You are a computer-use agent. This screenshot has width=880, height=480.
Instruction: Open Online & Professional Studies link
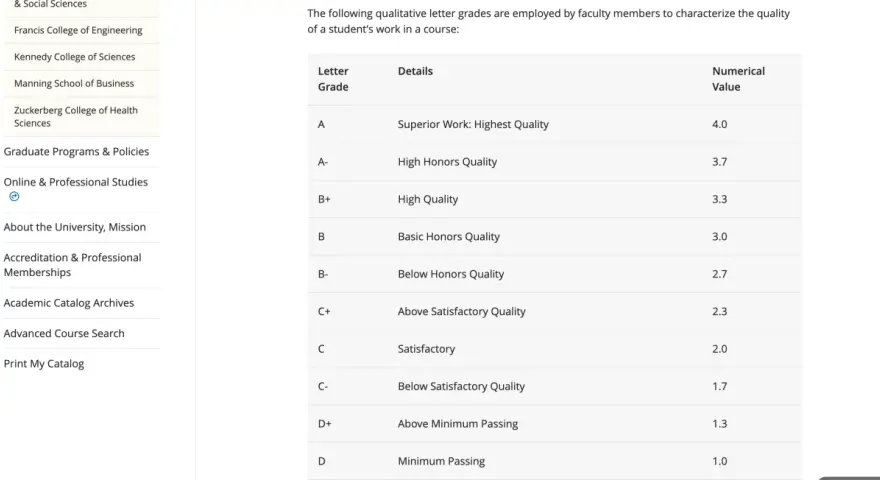(76, 182)
